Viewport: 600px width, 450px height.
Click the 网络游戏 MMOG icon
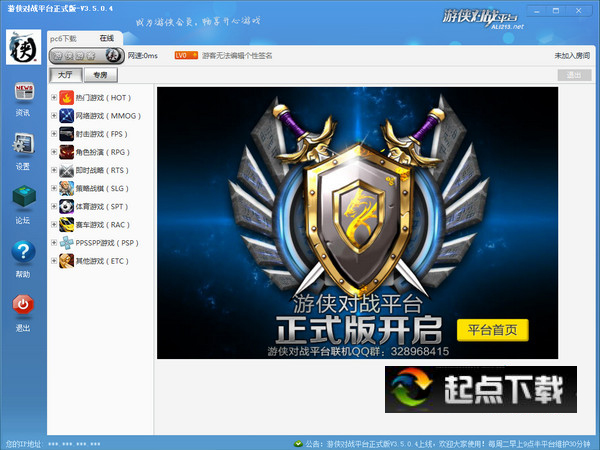point(67,116)
